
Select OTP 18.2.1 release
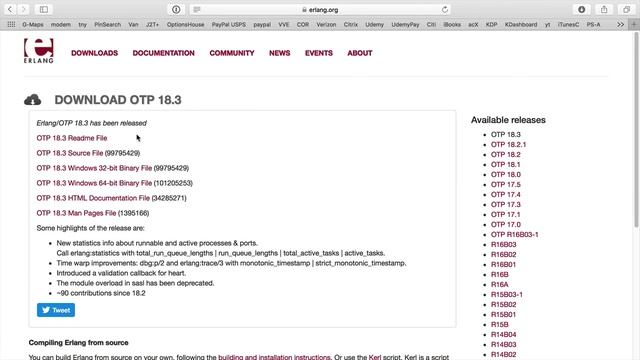coord(508,144)
